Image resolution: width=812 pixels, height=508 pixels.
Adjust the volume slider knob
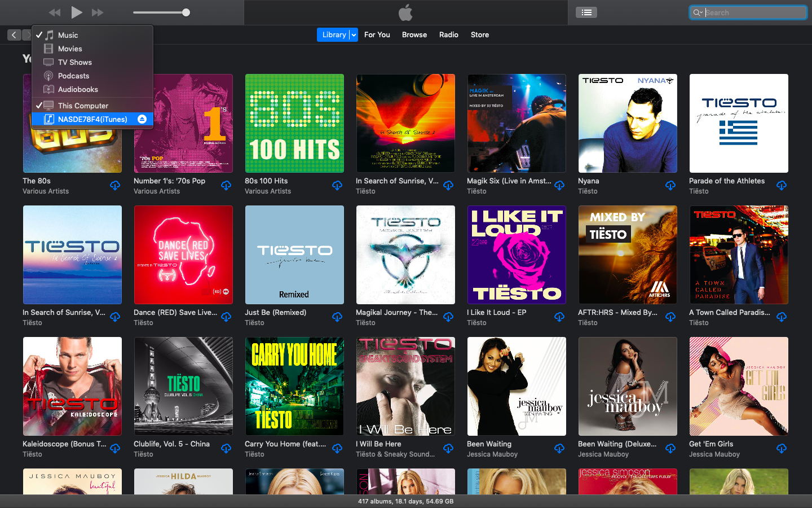click(x=186, y=12)
